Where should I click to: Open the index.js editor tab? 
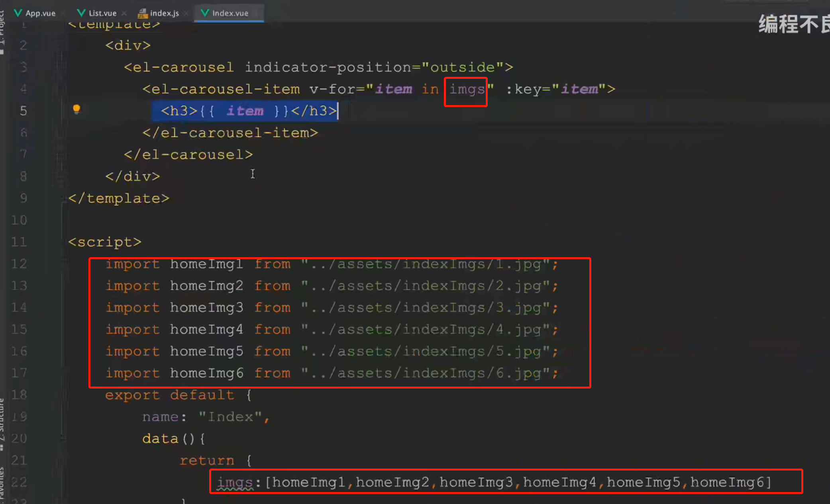click(164, 13)
